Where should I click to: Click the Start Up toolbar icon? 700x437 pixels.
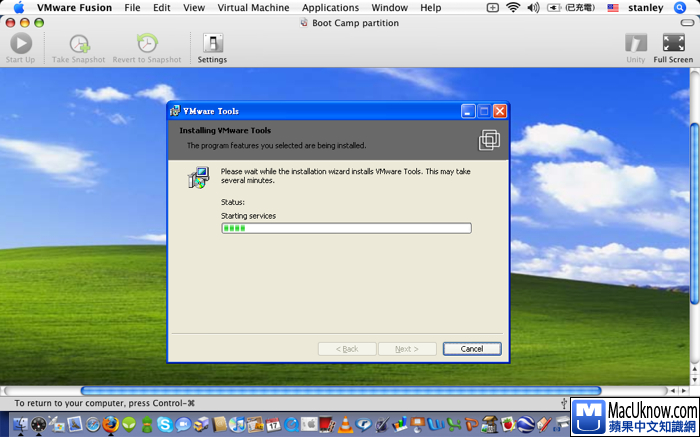[x=20, y=47]
